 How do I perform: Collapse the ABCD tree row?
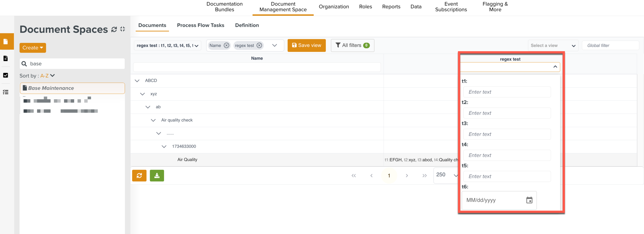137,81
